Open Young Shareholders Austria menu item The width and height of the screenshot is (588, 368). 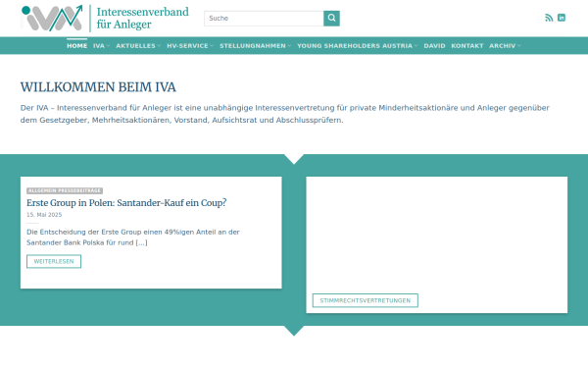tap(355, 46)
